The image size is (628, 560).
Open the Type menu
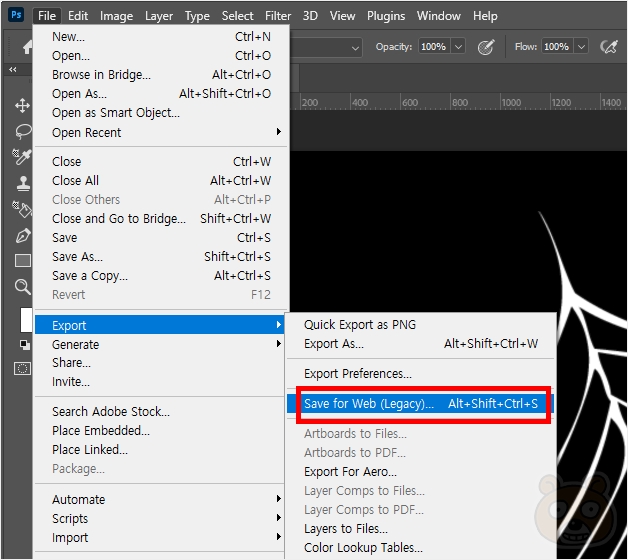197,16
